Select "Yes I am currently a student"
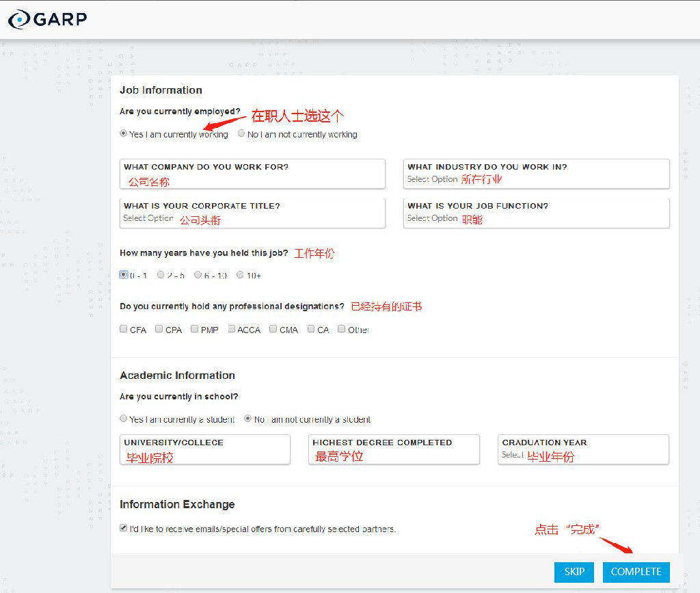This screenshot has width=700, height=593. pos(123,419)
